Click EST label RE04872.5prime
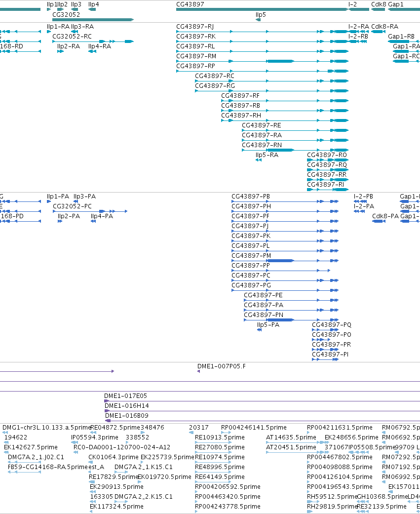This screenshot has height=514, width=420. tap(115, 428)
